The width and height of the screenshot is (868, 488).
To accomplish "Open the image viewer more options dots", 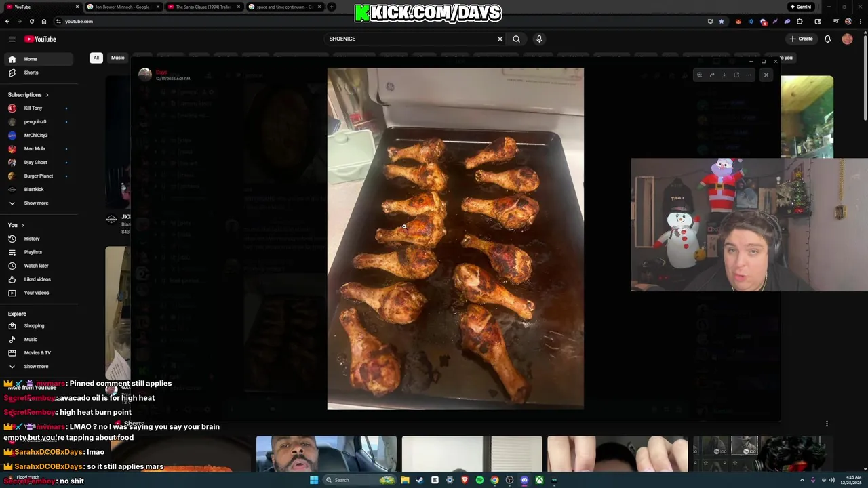I will pyautogui.click(x=748, y=75).
